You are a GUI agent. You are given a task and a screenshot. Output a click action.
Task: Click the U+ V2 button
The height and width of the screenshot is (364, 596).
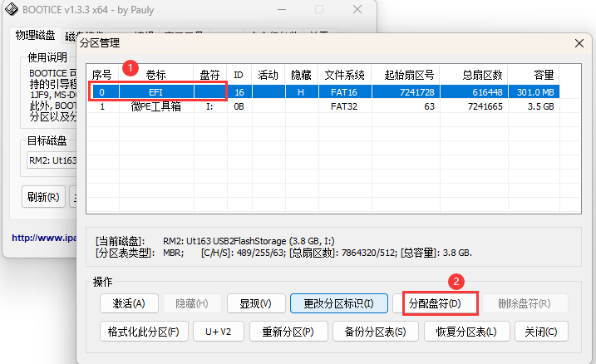(219, 332)
